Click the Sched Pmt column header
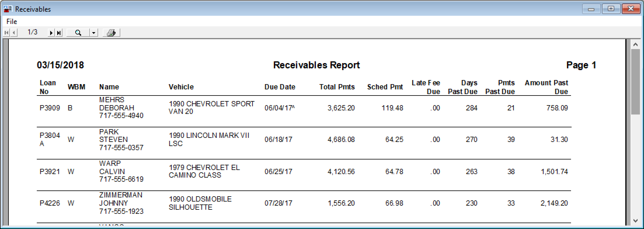The width and height of the screenshot is (644, 229). pyautogui.click(x=385, y=87)
